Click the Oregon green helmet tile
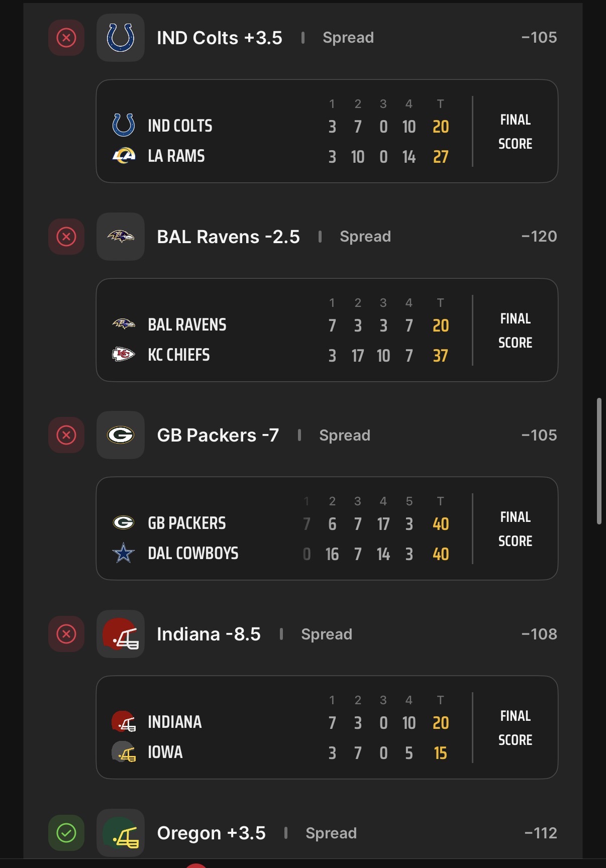606x868 pixels. coord(121,833)
